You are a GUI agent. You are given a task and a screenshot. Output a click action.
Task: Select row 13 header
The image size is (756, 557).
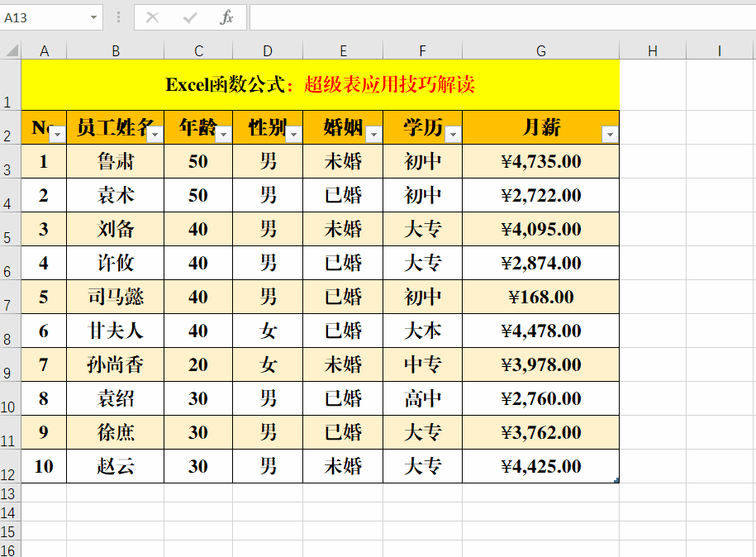coord(10,493)
